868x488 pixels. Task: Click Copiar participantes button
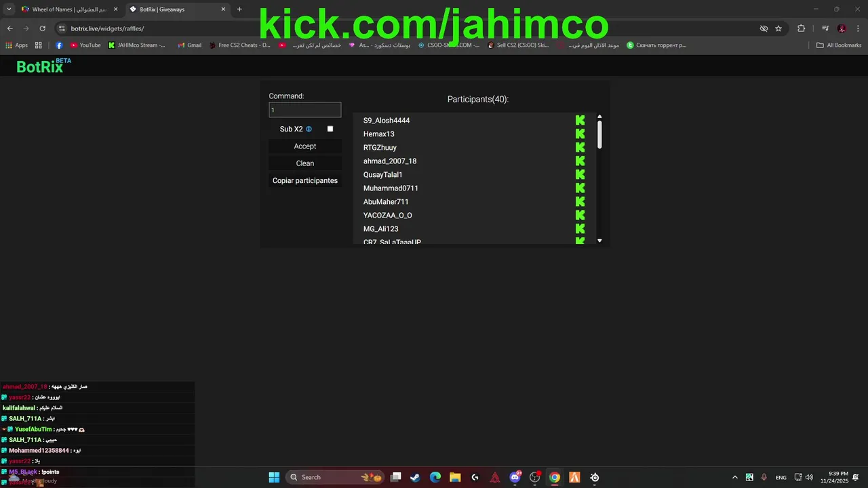[x=305, y=180]
